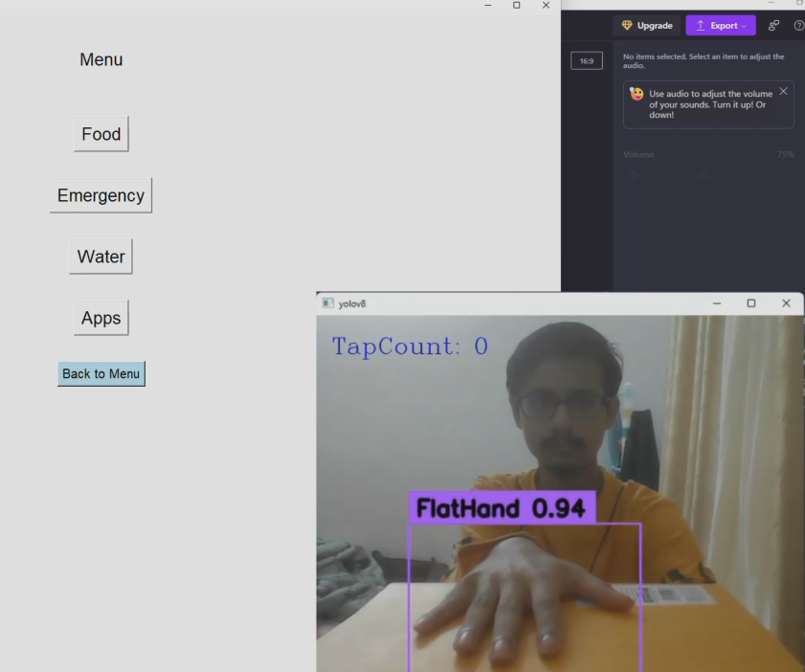The image size is (805, 672).
Task: Click the Apps button
Action: pyautogui.click(x=101, y=317)
